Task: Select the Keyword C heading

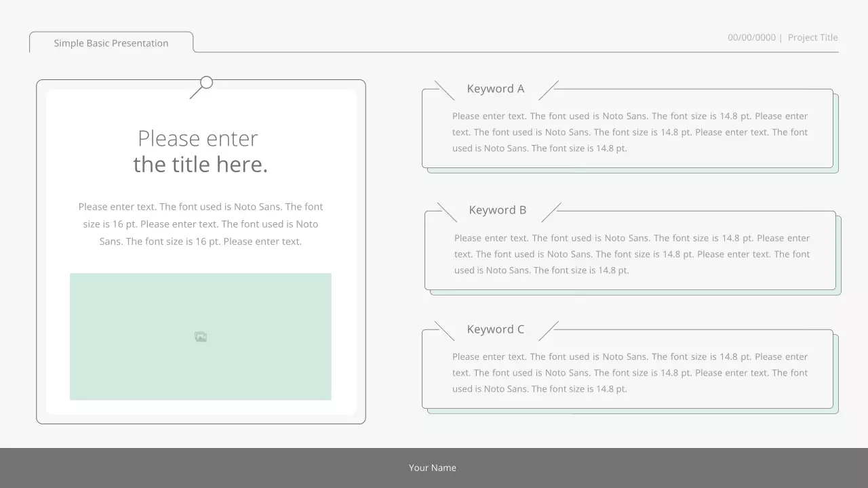Action: coord(496,329)
